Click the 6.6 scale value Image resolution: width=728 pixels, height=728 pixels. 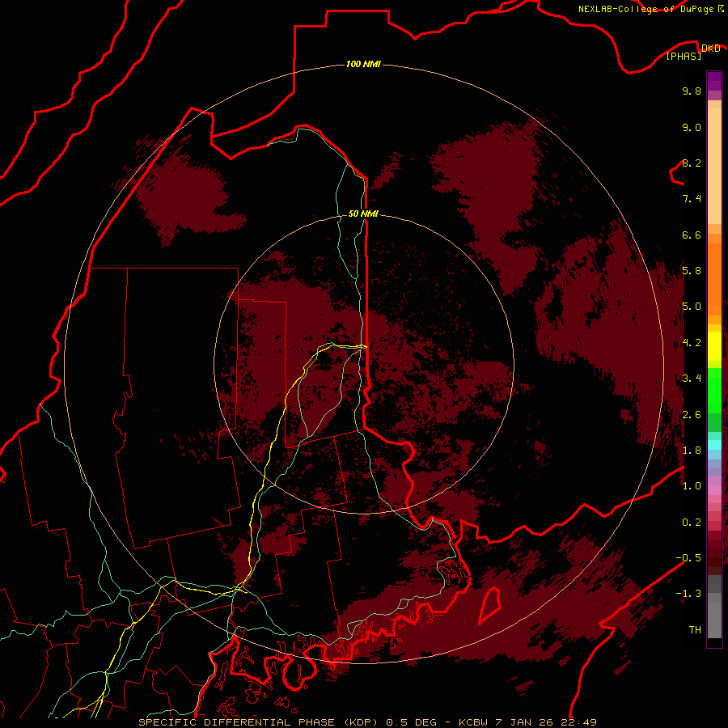[x=692, y=235]
